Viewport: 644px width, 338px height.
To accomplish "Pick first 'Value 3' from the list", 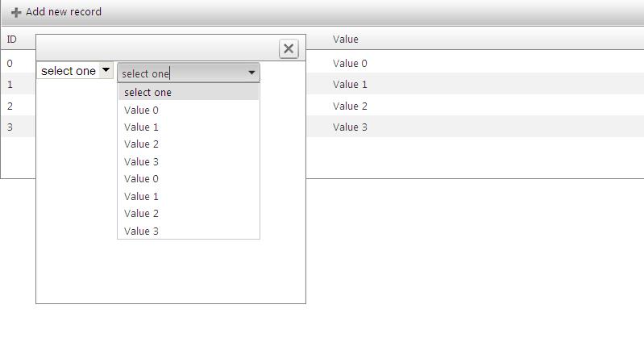I will [x=141, y=161].
